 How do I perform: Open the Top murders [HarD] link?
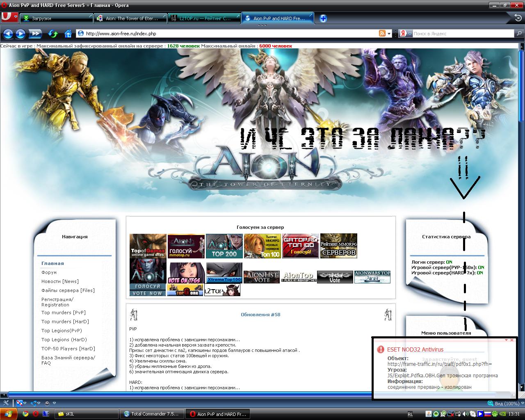(65, 322)
